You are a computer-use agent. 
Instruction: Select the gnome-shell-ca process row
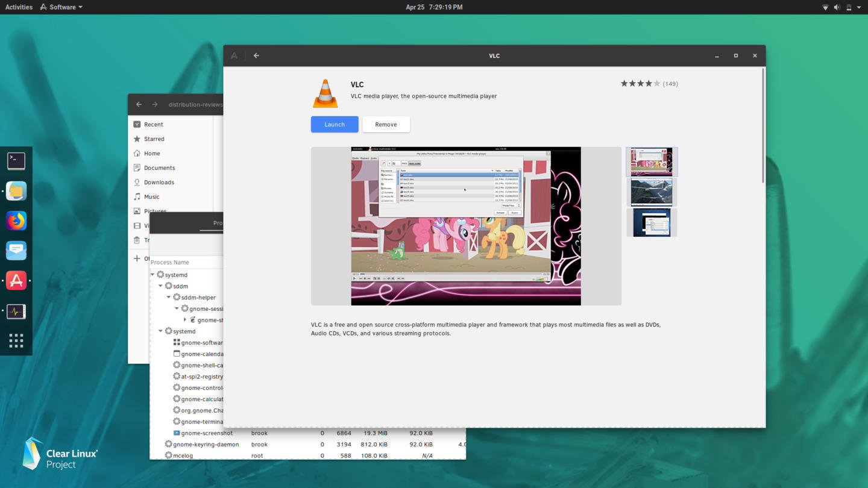point(186,365)
